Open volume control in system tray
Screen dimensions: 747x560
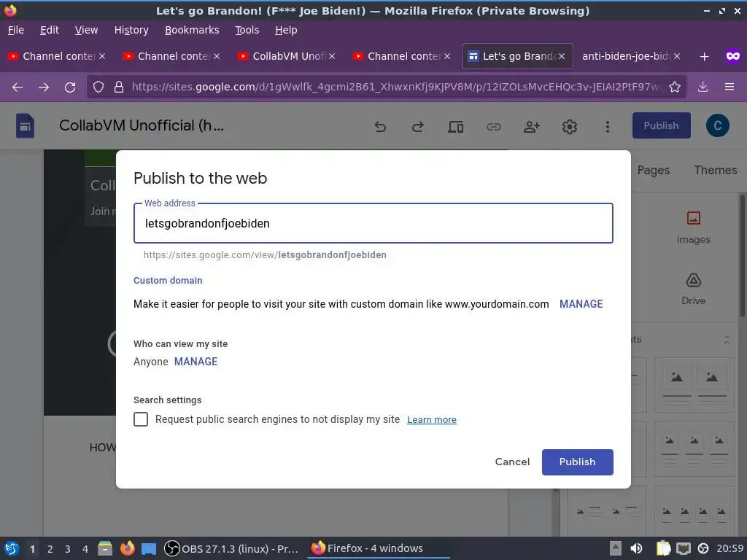[636, 548]
